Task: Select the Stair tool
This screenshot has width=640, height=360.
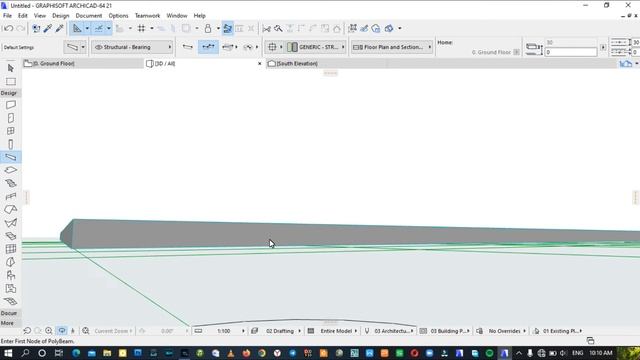Action: coord(11,183)
